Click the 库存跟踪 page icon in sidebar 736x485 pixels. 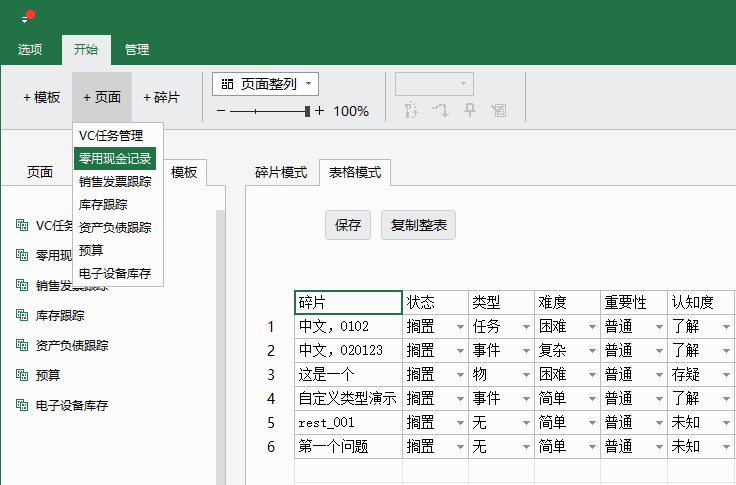21,315
